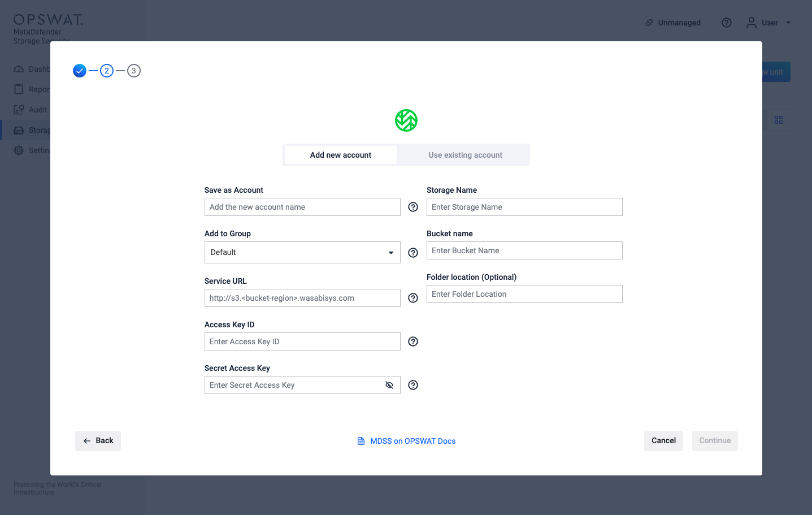Open help for Access Key ID field
Viewport: 812px width, 515px height.
click(x=413, y=341)
